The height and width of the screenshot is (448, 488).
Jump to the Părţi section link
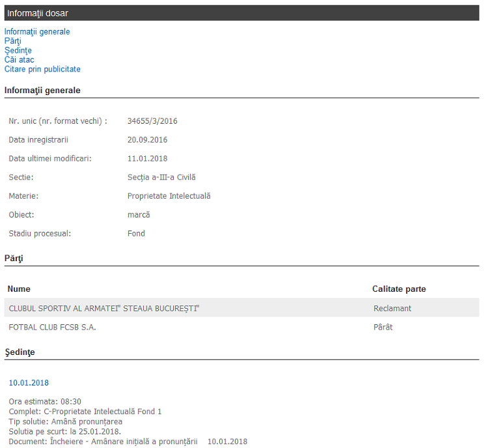point(13,41)
